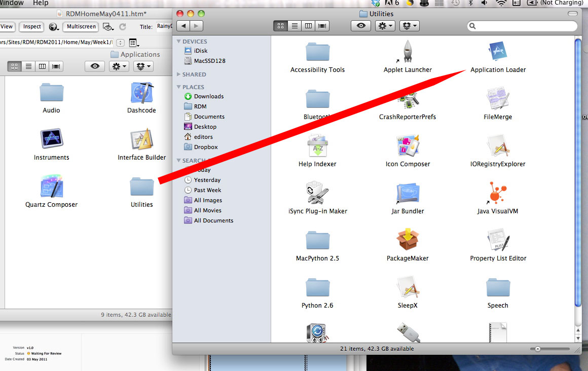Collapse the SEARCH FOR sidebar section

click(x=179, y=161)
